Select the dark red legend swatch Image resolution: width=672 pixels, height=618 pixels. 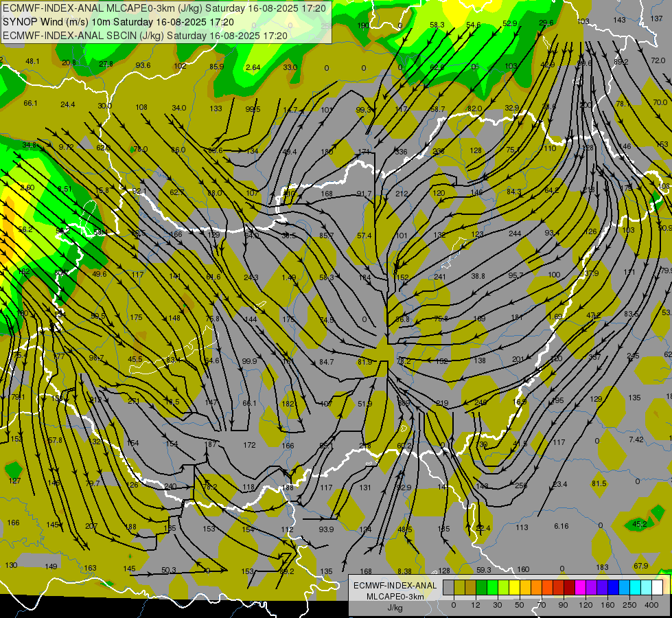click(x=569, y=587)
